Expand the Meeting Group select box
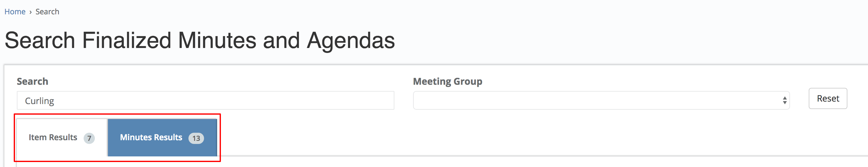 tap(601, 100)
